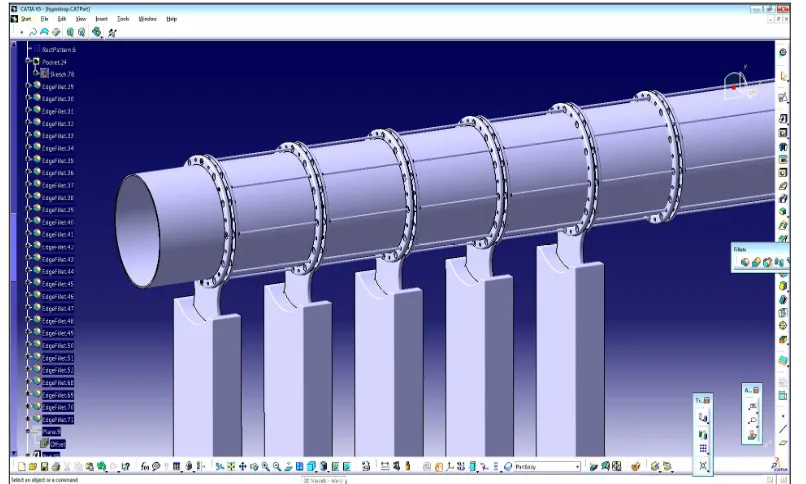Viewport: 806px width, 484px height.
Task: Collapse the Plane.9 tree node
Action: (28, 431)
